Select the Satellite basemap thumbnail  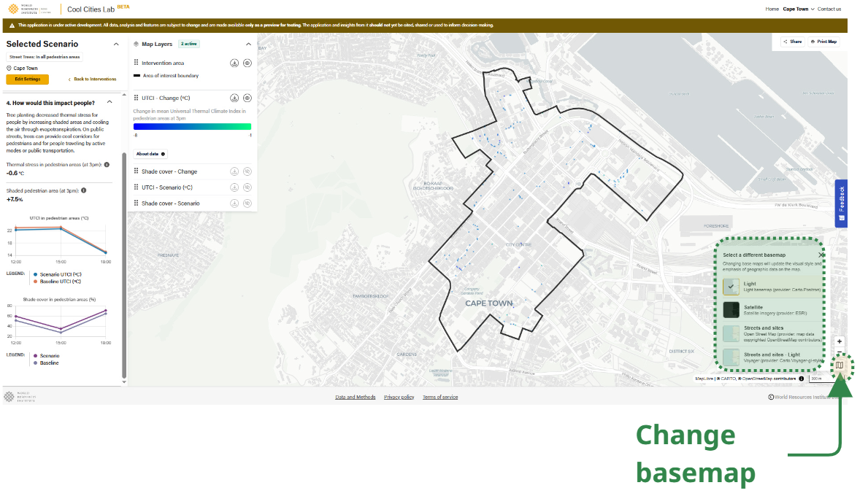[731, 310]
